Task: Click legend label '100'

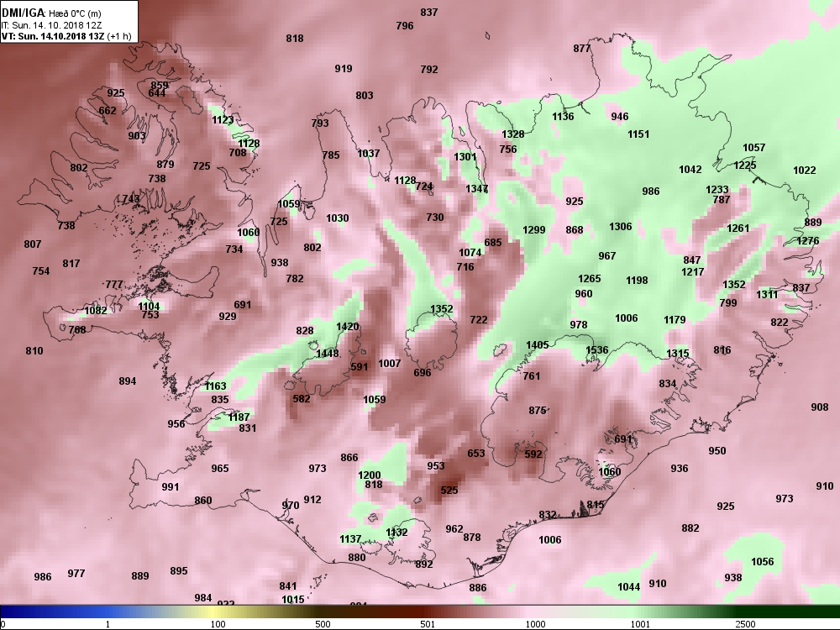Action: pyautogui.click(x=218, y=624)
